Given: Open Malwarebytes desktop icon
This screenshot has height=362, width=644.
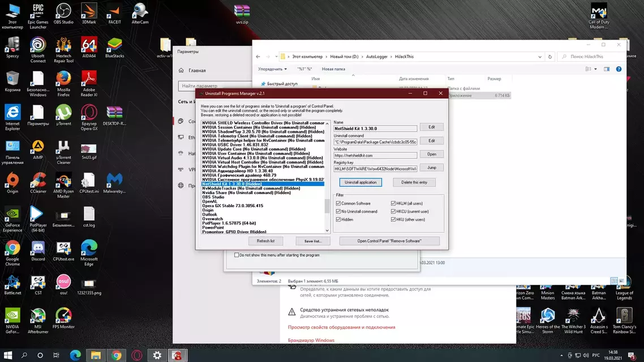Looking at the screenshot, I should (114, 183).
